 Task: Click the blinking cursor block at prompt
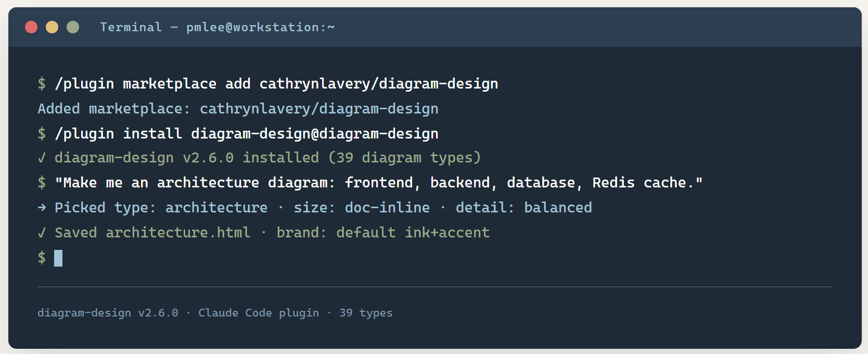pyautogui.click(x=58, y=258)
